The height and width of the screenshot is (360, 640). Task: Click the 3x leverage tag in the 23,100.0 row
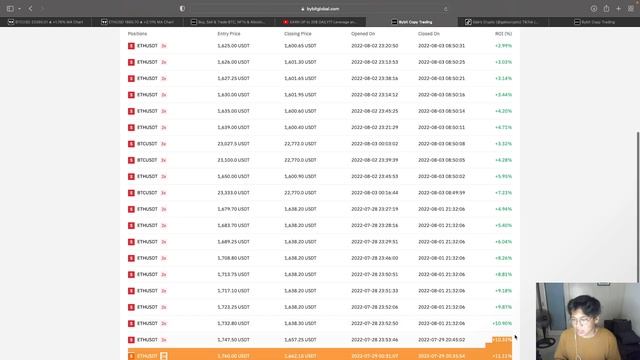click(x=163, y=160)
